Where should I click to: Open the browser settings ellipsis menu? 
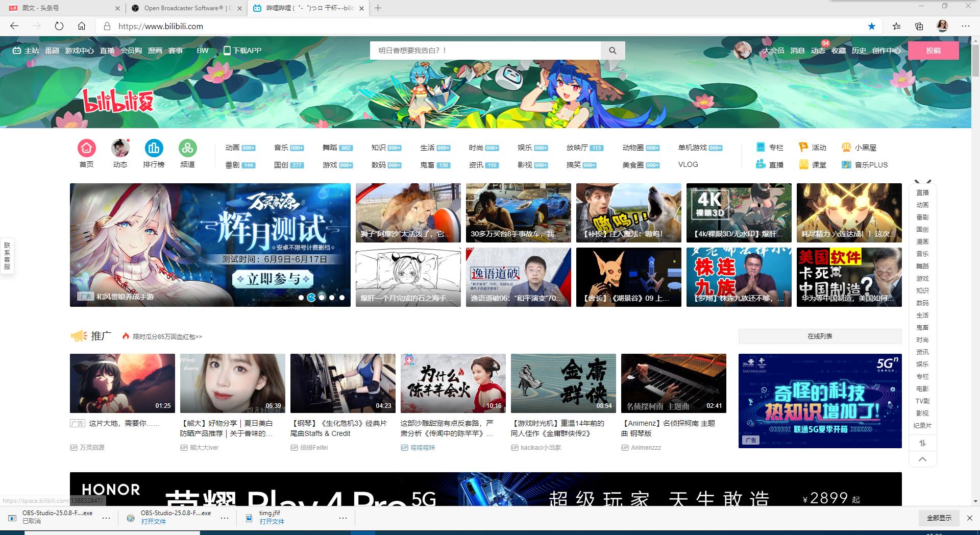965,26
